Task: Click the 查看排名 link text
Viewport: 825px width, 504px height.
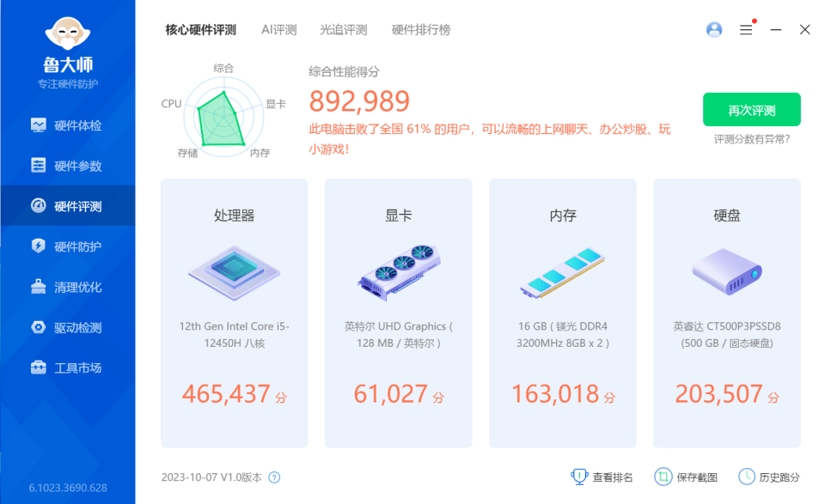Action: coord(613,477)
